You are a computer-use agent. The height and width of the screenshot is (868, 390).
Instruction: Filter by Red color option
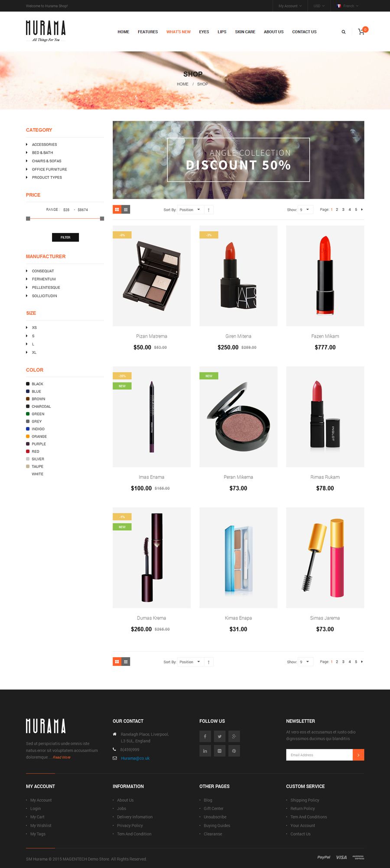tap(32, 452)
